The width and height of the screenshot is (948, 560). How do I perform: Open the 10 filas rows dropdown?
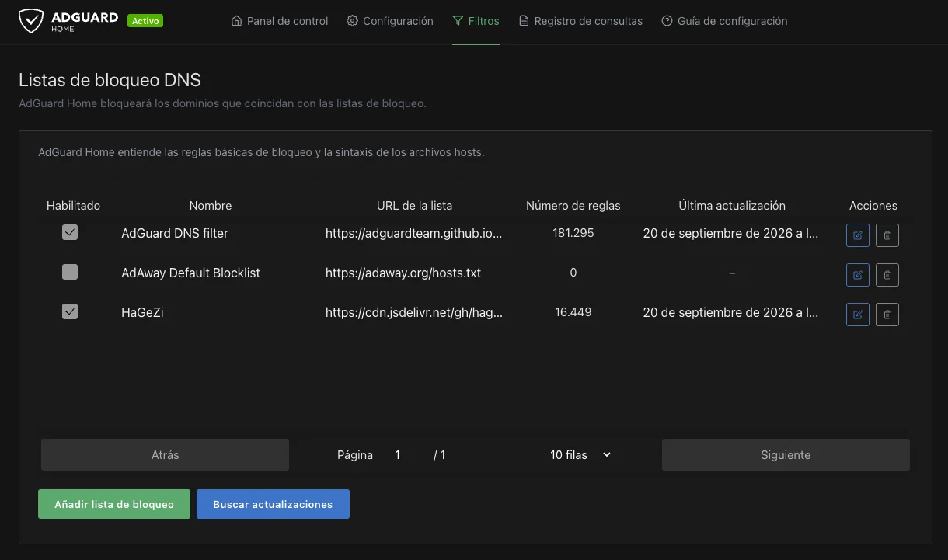(x=580, y=455)
